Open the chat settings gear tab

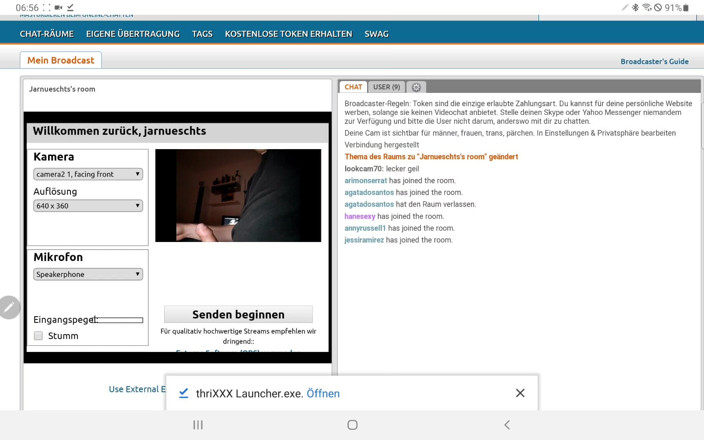416,87
